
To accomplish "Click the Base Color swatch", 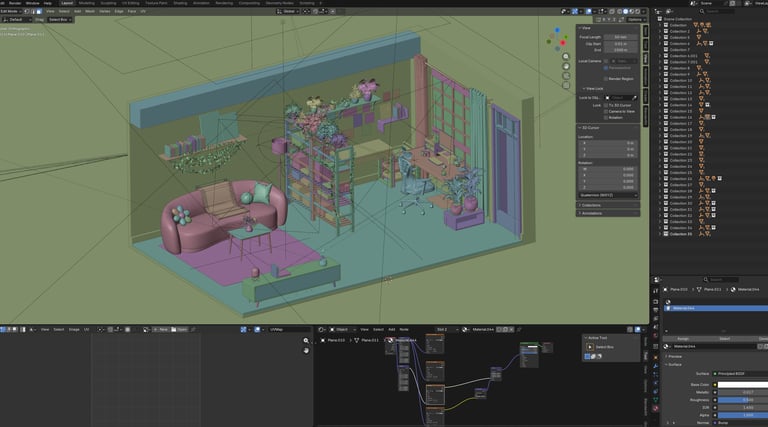I will (743, 385).
